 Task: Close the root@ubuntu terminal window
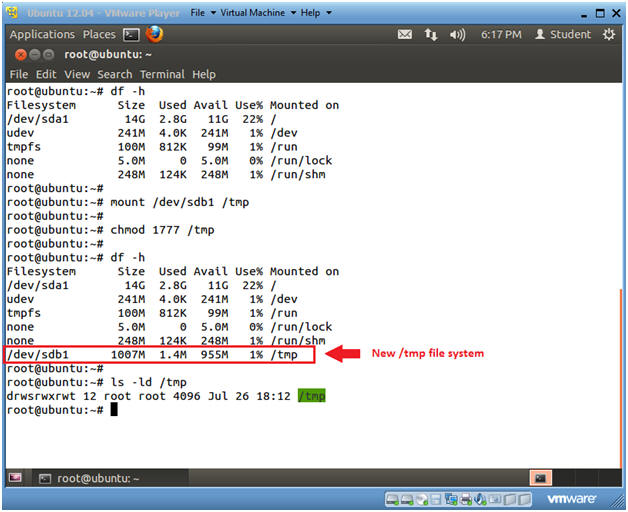pyautogui.click(x=20, y=54)
